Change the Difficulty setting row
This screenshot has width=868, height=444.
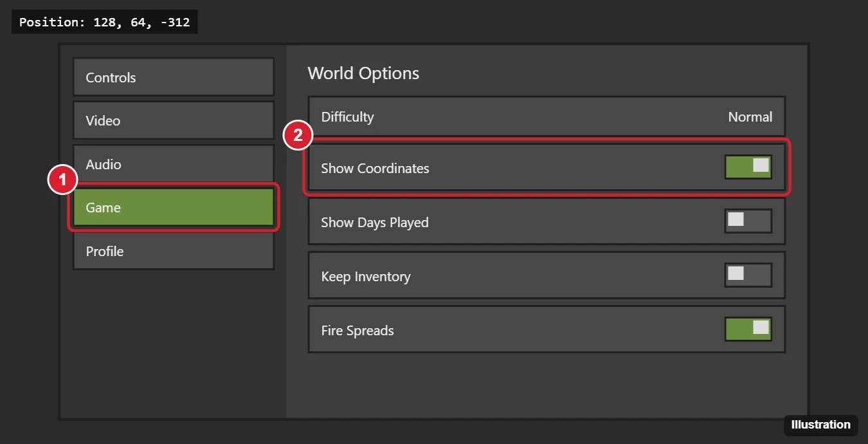tap(547, 116)
